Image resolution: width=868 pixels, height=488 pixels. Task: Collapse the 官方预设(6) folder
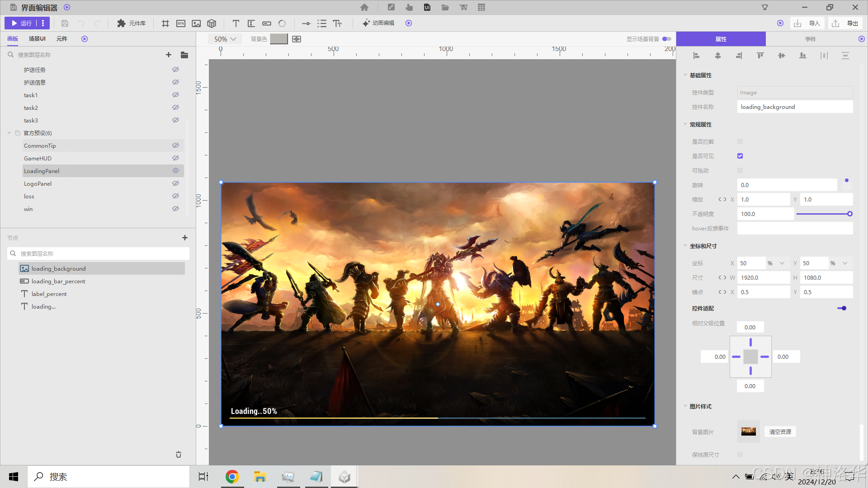9,133
